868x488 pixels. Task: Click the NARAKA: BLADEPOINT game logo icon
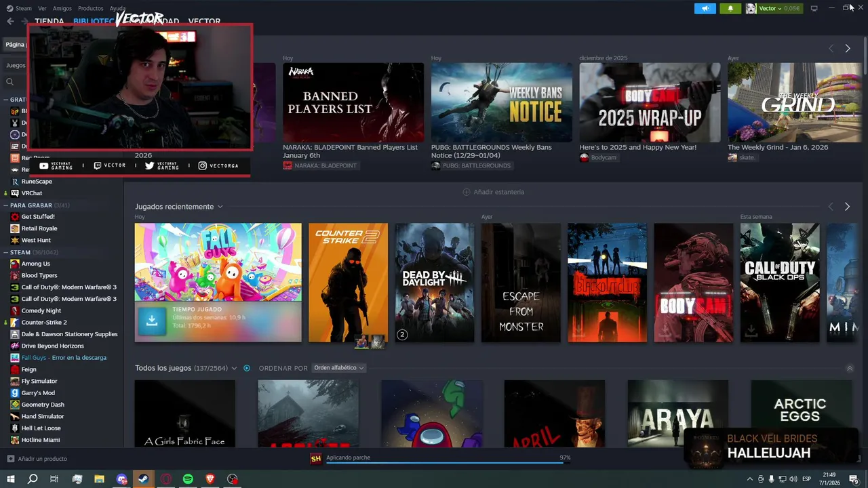tap(288, 165)
